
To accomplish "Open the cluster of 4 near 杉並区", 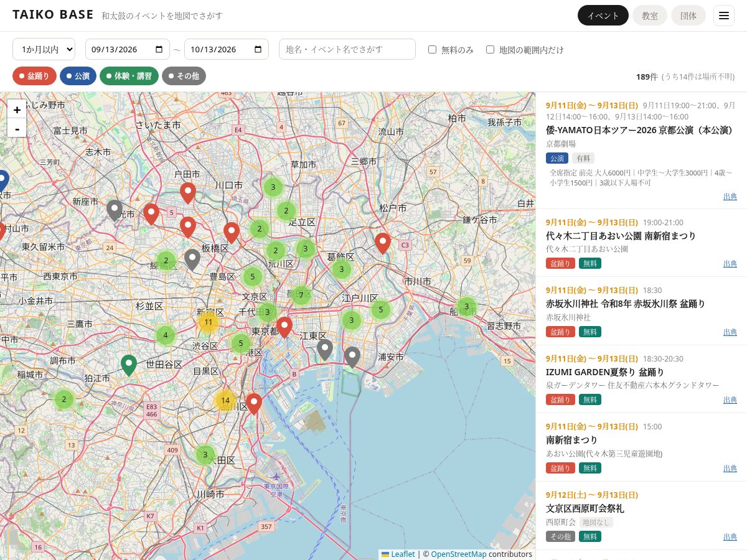I will pyautogui.click(x=165, y=336).
